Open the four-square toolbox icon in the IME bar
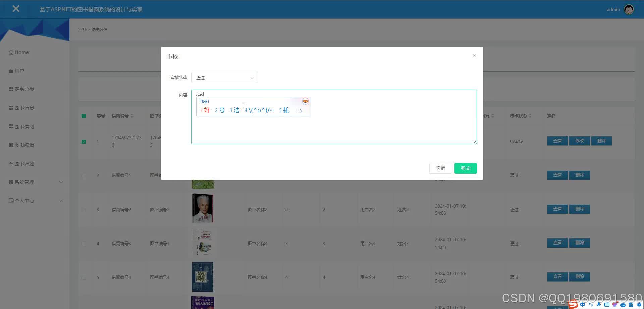The image size is (644, 309). 631,305
